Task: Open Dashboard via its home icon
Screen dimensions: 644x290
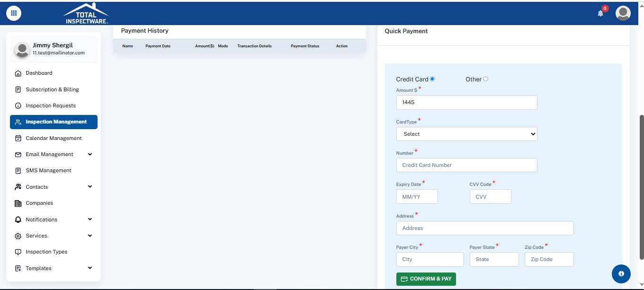Action: (18, 73)
